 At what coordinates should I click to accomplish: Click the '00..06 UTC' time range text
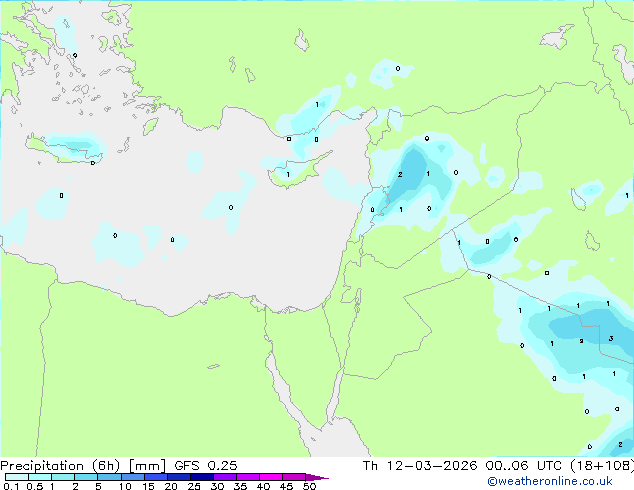(x=526, y=466)
